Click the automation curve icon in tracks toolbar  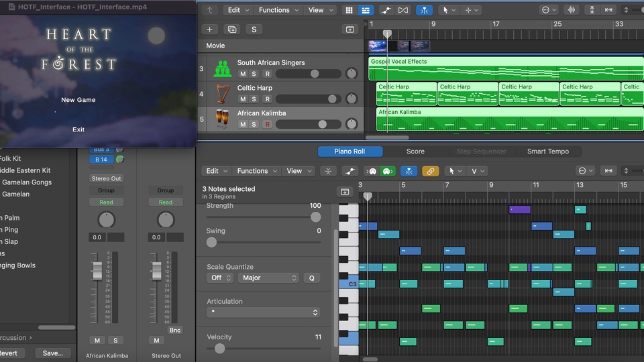coord(386,10)
